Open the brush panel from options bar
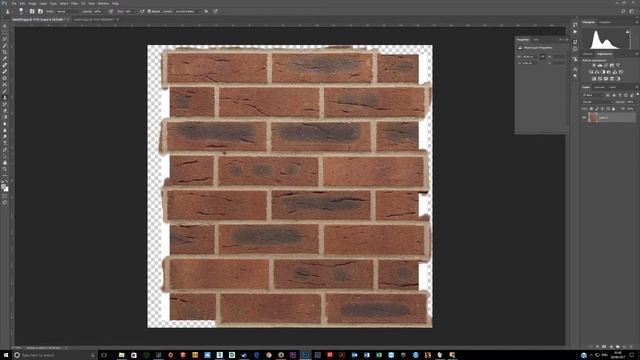640x360 pixels. pos(32,11)
